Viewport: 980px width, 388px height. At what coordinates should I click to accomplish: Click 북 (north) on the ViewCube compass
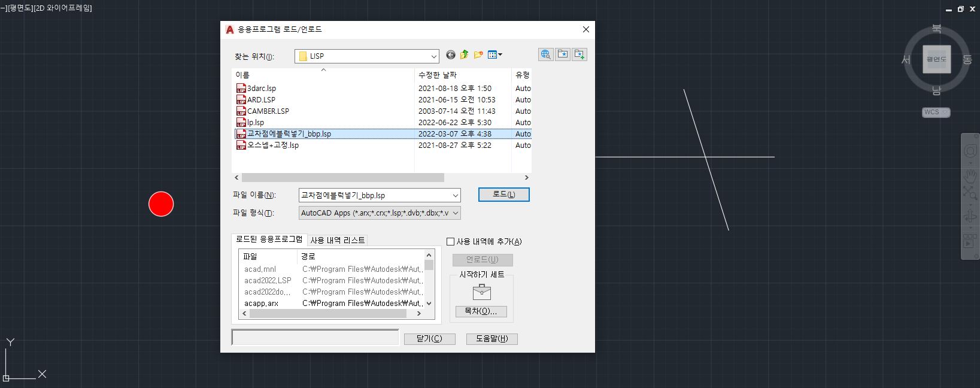pyautogui.click(x=937, y=29)
